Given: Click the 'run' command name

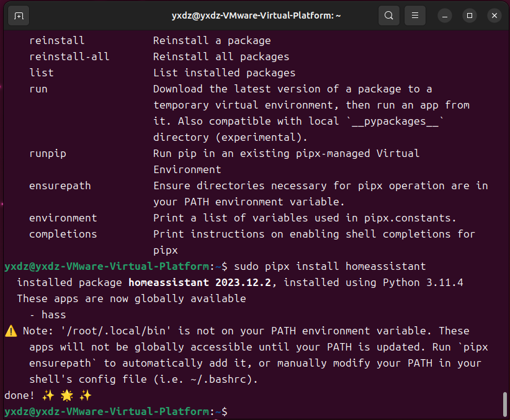Looking at the screenshot, I should (x=38, y=89).
